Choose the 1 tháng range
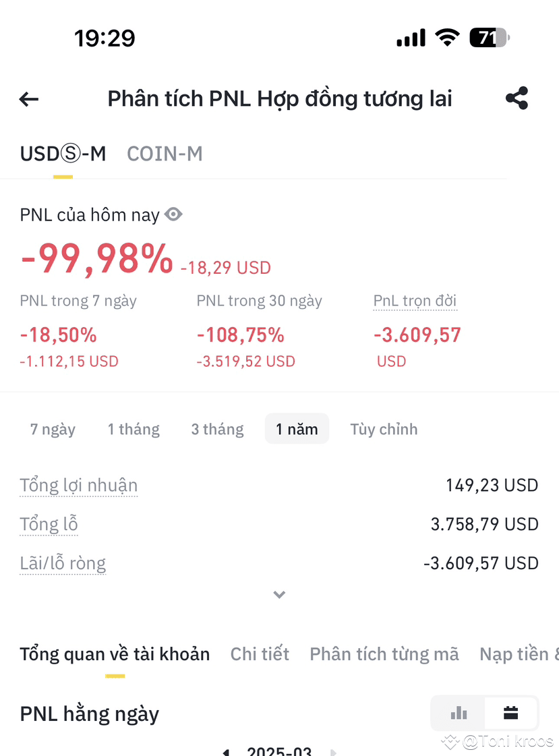The width and height of the screenshot is (559, 756). 134,429
